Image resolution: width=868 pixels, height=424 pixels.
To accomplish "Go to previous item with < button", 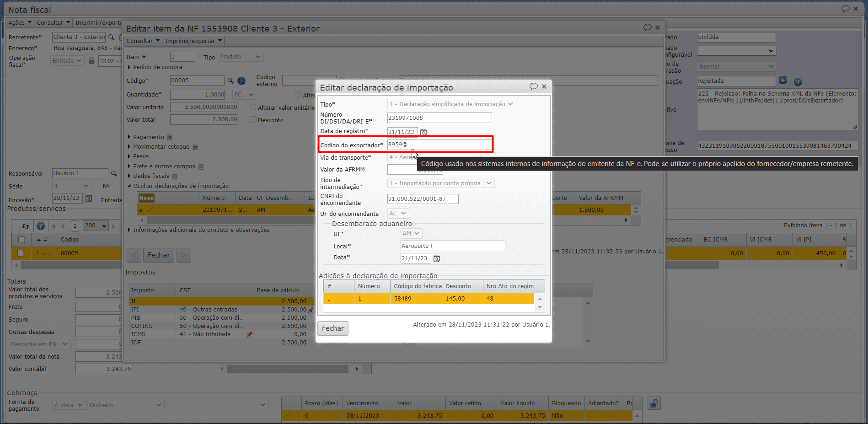I will click(134, 255).
